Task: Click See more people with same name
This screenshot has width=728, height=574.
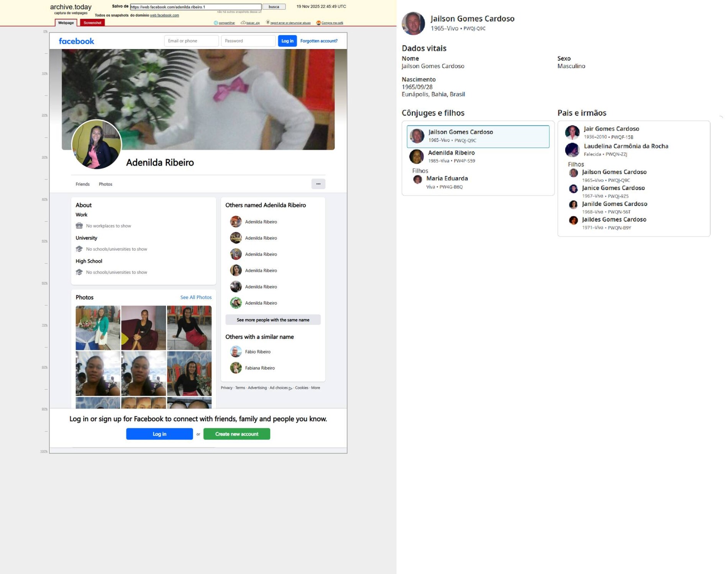Action: pos(273,320)
